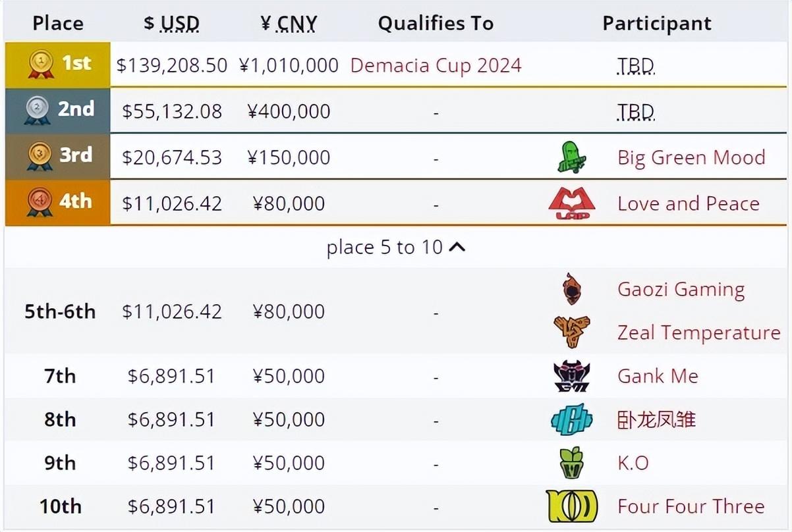The image size is (792, 532).
Task: Click the silver 2nd place medal icon
Action: pos(37,111)
